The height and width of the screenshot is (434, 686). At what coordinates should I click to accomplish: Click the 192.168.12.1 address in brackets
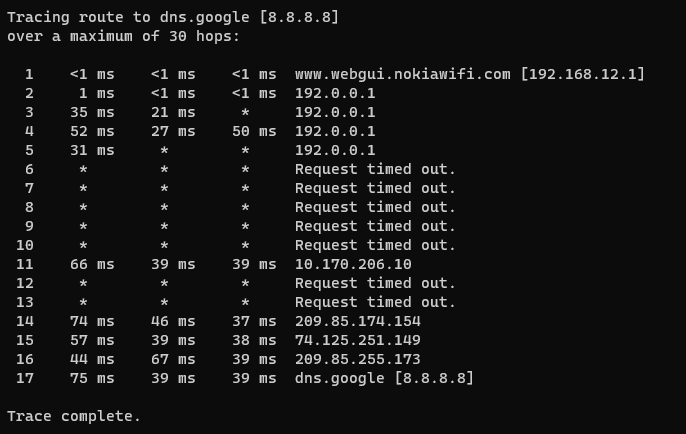click(x=583, y=74)
